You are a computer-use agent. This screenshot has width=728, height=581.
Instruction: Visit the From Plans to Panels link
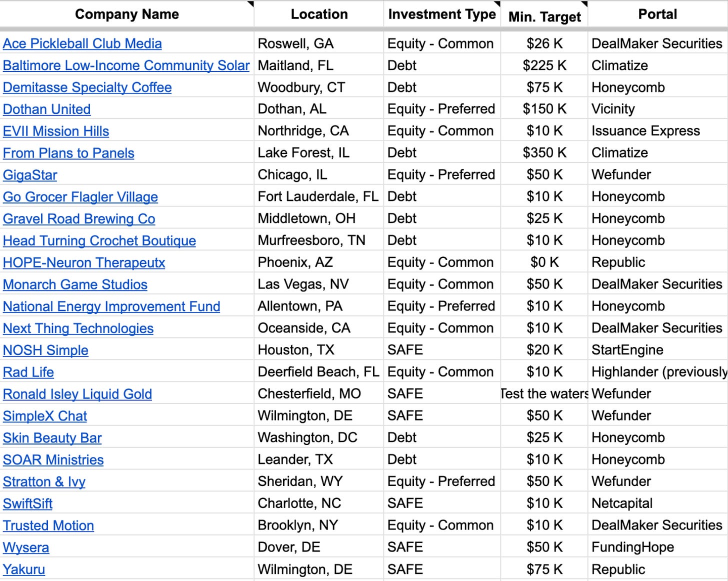68,153
